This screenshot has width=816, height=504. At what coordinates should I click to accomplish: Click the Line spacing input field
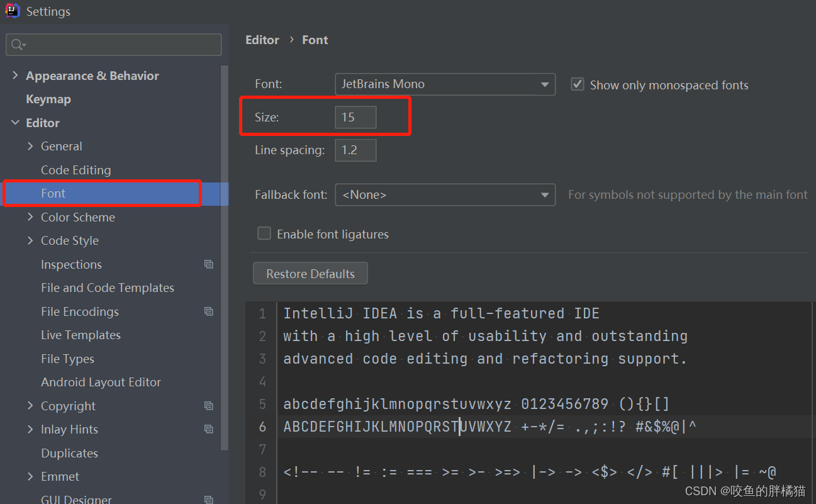point(355,150)
